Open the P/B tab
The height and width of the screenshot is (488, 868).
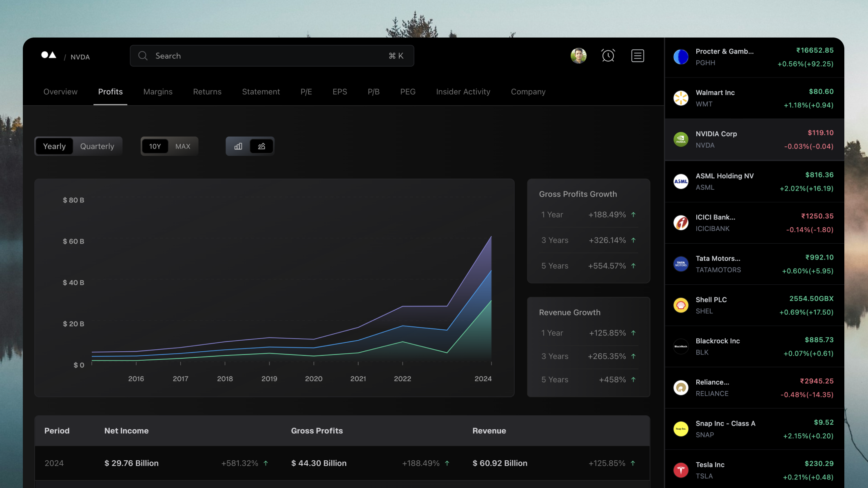[x=374, y=92]
